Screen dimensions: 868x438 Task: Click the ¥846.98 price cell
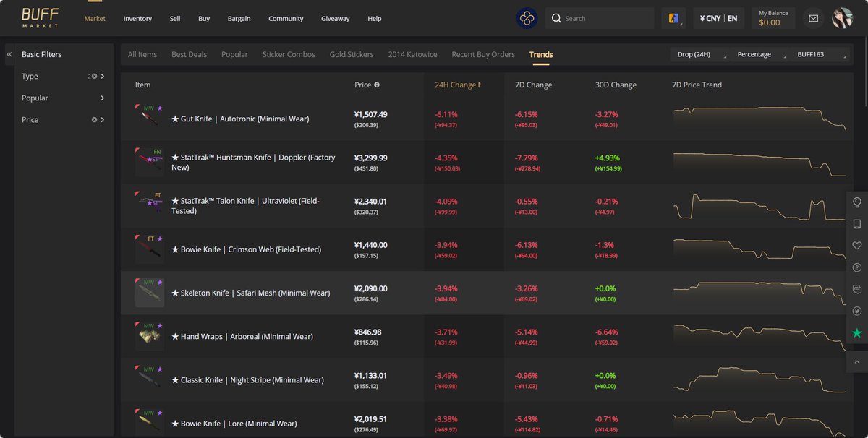coord(368,332)
